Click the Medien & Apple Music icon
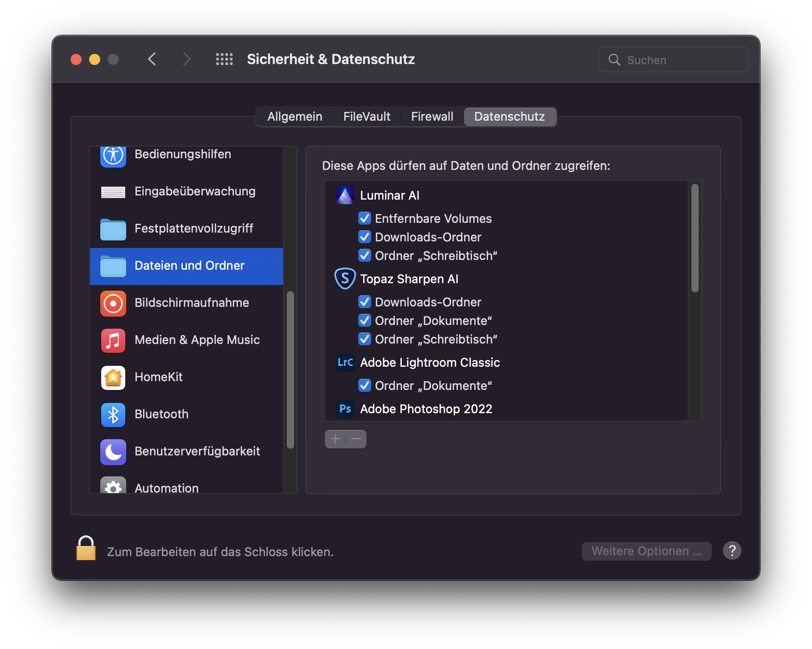This screenshot has height=649, width=812. (x=113, y=340)
